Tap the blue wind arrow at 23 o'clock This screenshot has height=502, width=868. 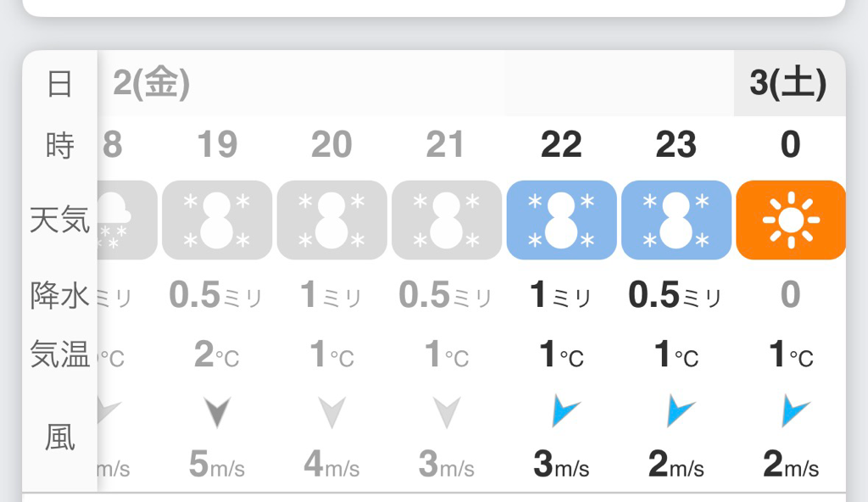[x=678, y=411]
